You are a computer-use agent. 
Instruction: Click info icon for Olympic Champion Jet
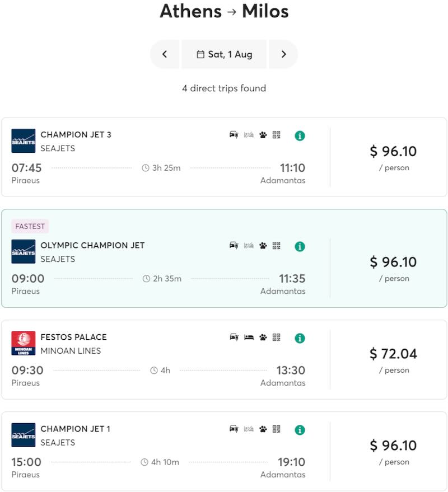click(x=300, y=246)
